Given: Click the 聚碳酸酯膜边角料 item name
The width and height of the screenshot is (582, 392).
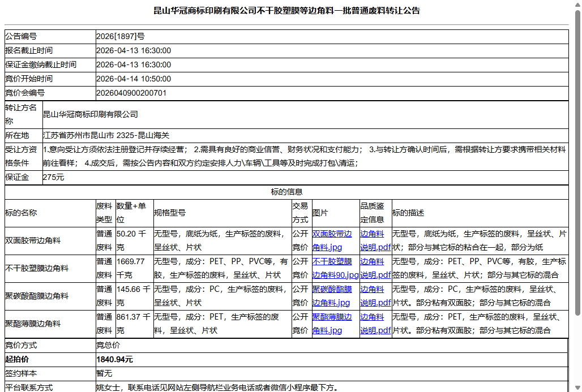Looking at the screenshot, I should pyautogui.click(x=37, y=296).
